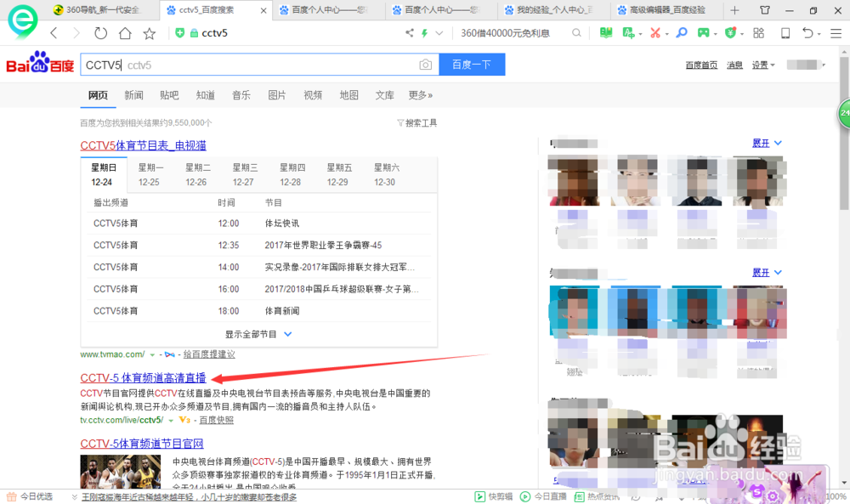
Task: Click the Baidu logo
Action: pyautogui.click(x=40, y=62)
